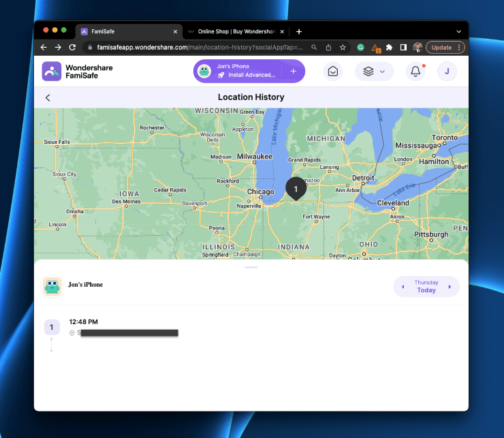Click the Location History title

(251, 97)
